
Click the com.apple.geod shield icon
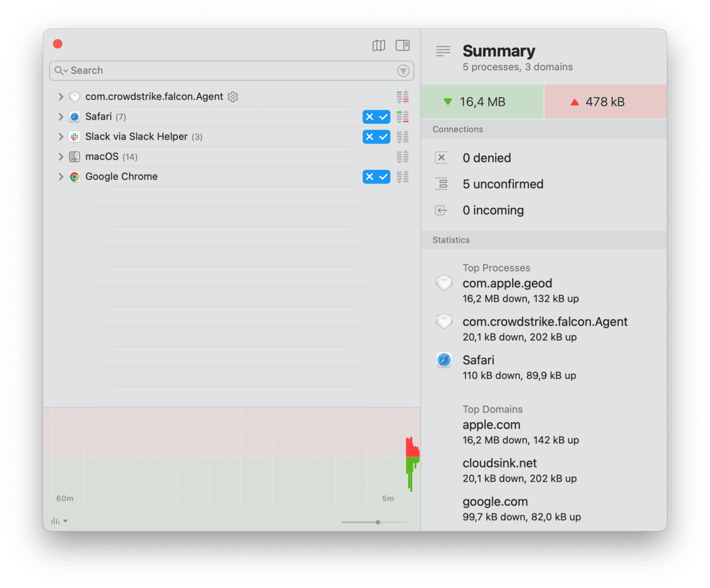click(444, 283)
